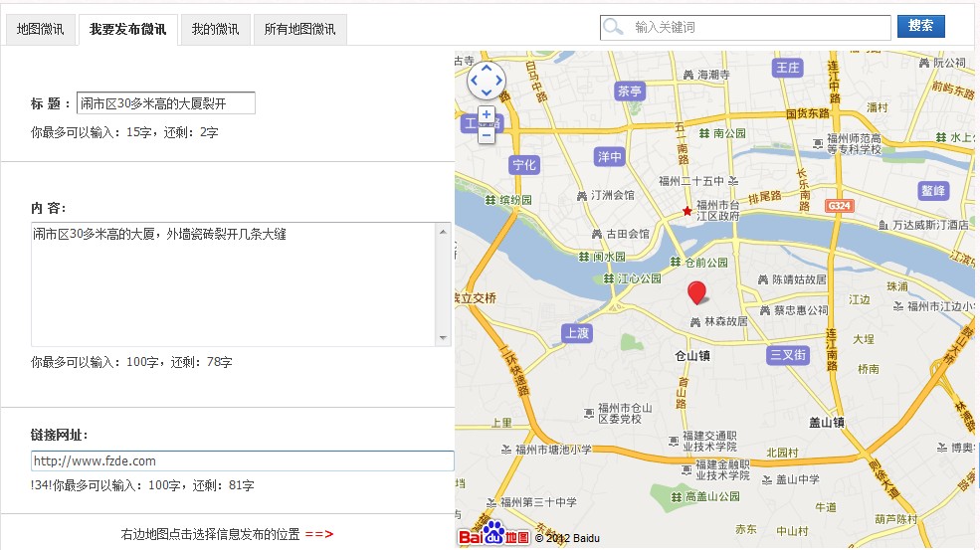This screenshot has height=550, width=980.
Task: Click the 北园村 village label
Action: [782, 453]
